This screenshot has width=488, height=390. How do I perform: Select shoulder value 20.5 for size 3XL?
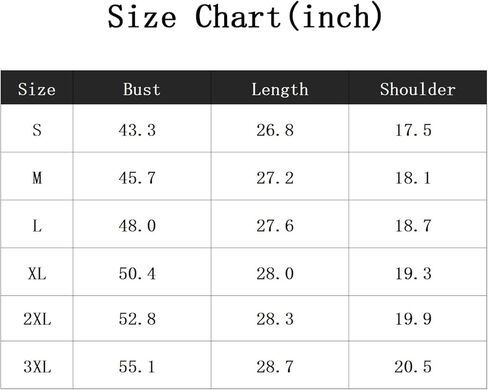413,367
